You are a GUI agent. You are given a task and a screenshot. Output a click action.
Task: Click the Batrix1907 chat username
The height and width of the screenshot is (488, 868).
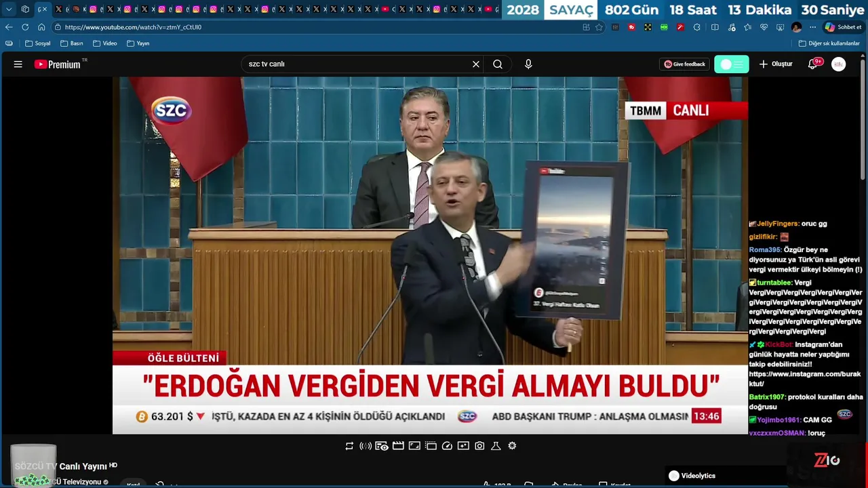click(767, 397)
